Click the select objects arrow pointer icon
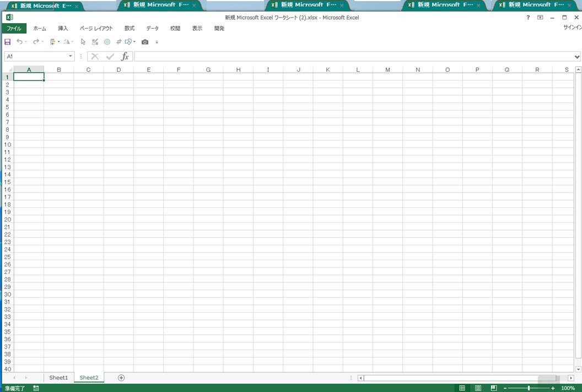The image size is (582, 392). pyautogui.click(x=83, y=42)
